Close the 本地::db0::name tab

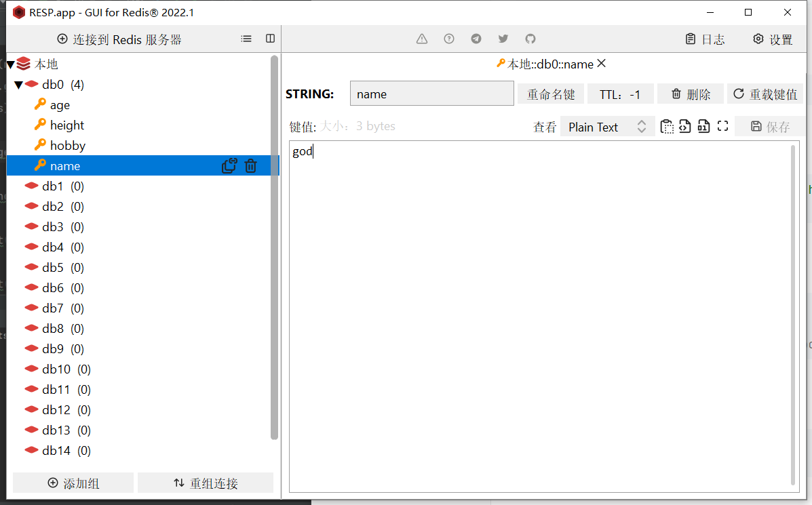click(x=601, y=64)
